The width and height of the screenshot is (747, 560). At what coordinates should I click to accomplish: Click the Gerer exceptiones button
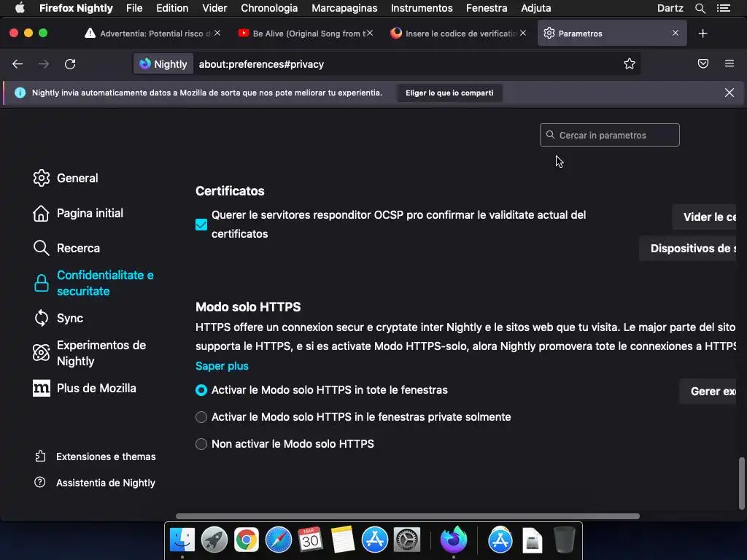(708, 391)
